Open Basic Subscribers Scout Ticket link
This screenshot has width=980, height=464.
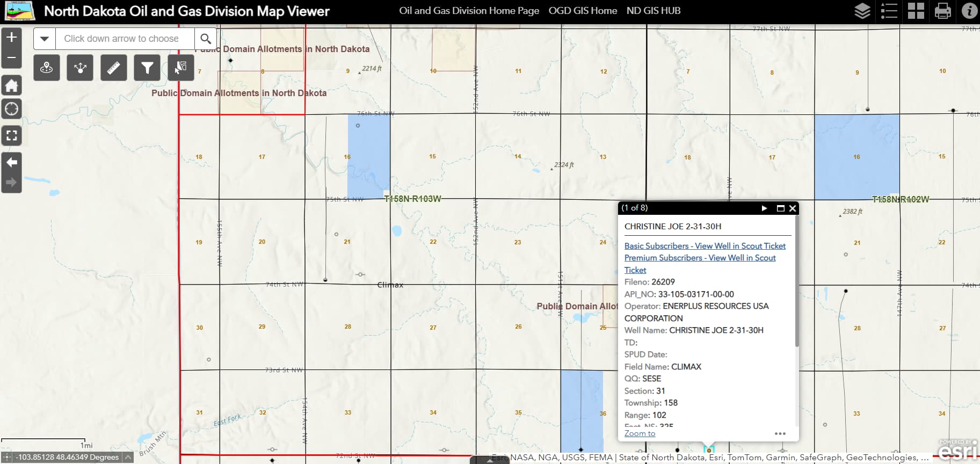tap(705, 246)
